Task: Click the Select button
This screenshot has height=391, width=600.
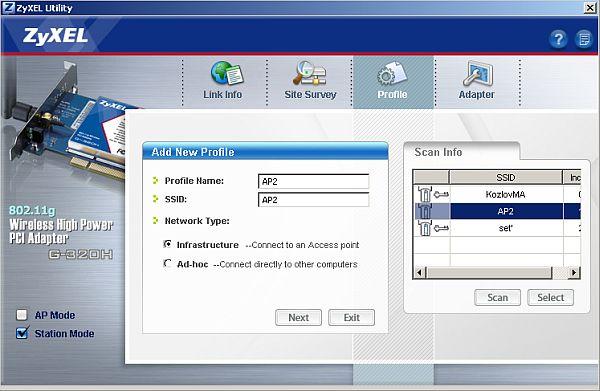Action: pos(550,297)
